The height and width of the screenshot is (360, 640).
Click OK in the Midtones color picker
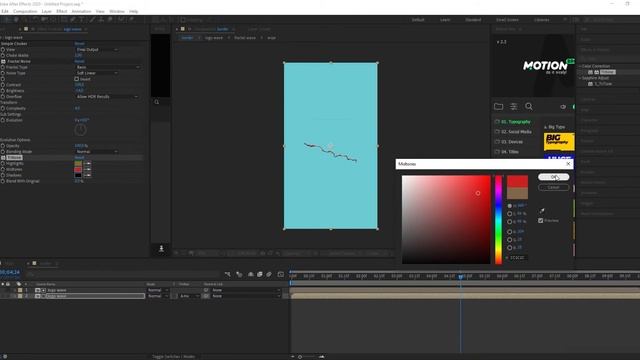click(x=553, y=177)
